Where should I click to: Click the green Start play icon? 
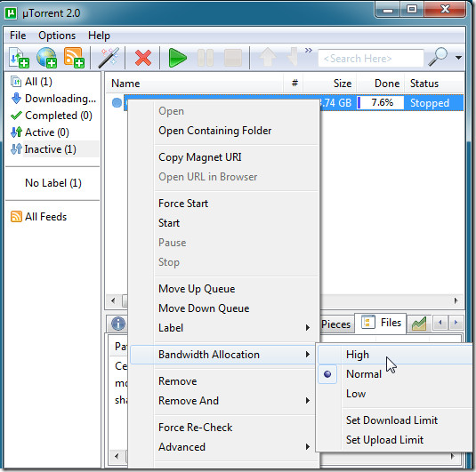tap(178, 58)
